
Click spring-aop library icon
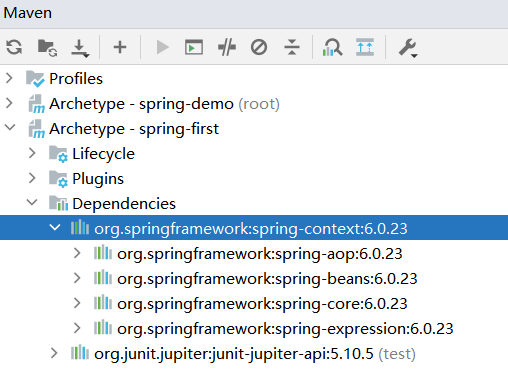pyautogui.click(x=103, y=253)
